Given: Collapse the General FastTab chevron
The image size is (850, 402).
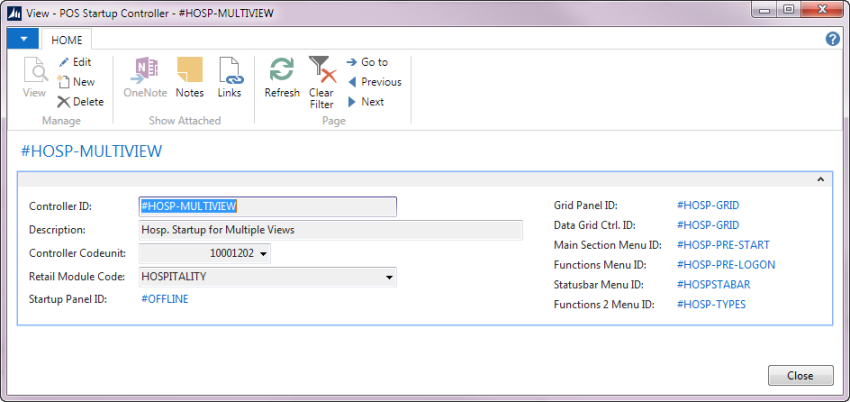Looking at the screenshot, I should tap(821, 179).
